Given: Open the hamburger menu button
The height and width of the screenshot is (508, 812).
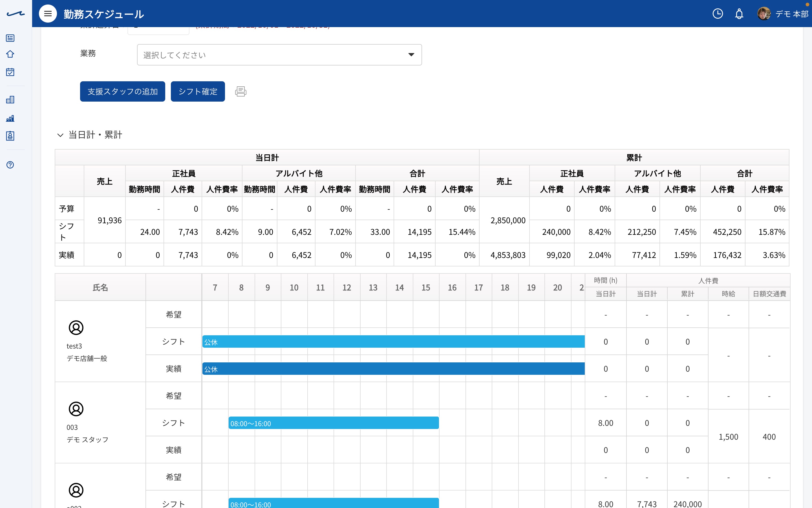Looking at the screenshot, I should (48, 14).
